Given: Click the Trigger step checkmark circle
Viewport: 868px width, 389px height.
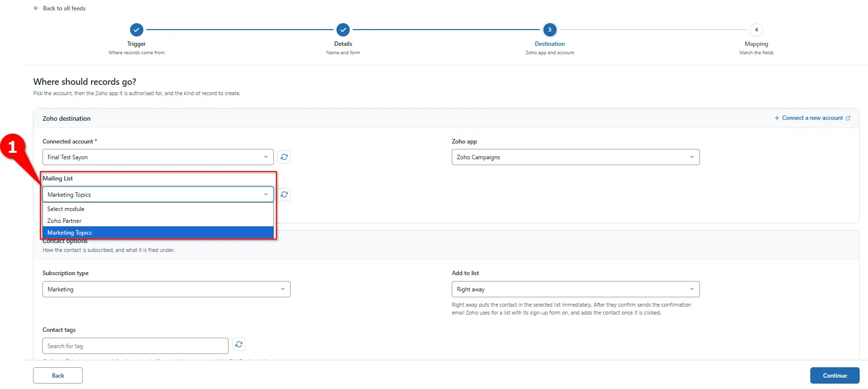Looking at the screenshot, I should coord(136,30).
